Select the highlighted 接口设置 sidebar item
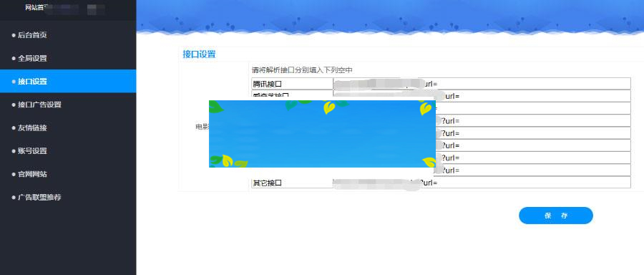 point(68,81)
